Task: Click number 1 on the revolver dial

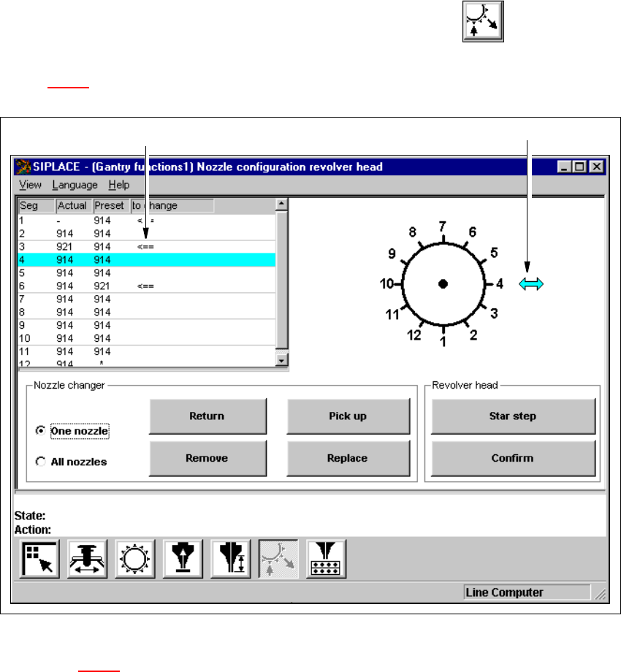Action: (x=443, y=342)
